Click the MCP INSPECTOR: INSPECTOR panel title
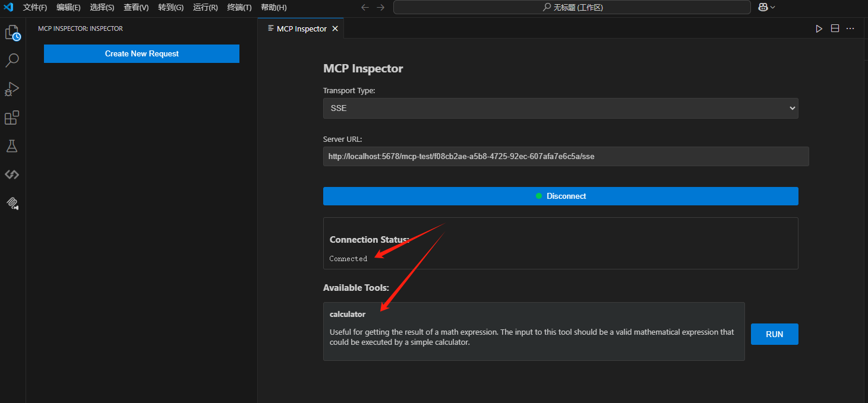 tap(80, 28)
